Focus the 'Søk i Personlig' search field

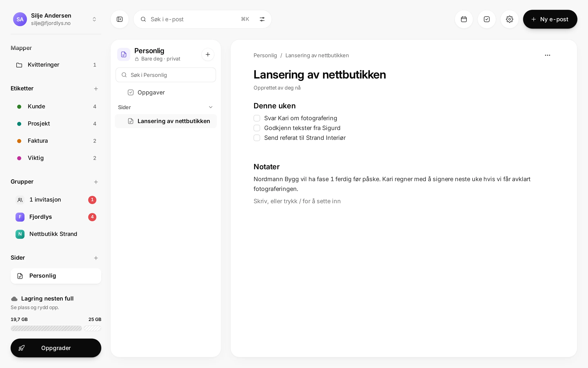coord(166,75)
